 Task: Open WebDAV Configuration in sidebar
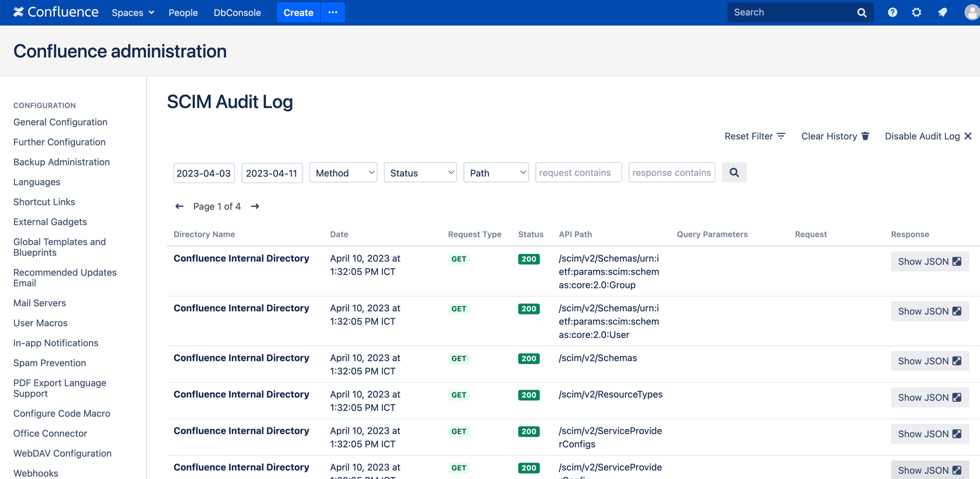pyautogui.click(x=62, y=453)
